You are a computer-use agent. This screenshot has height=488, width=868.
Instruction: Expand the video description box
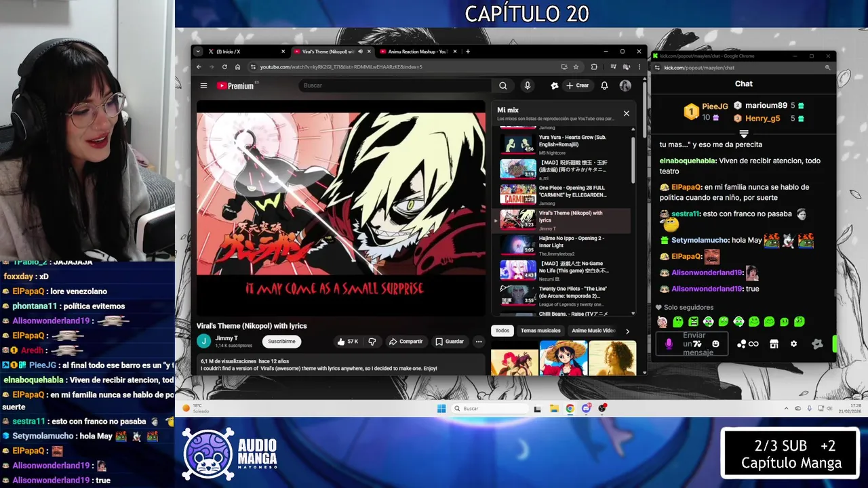341,365
